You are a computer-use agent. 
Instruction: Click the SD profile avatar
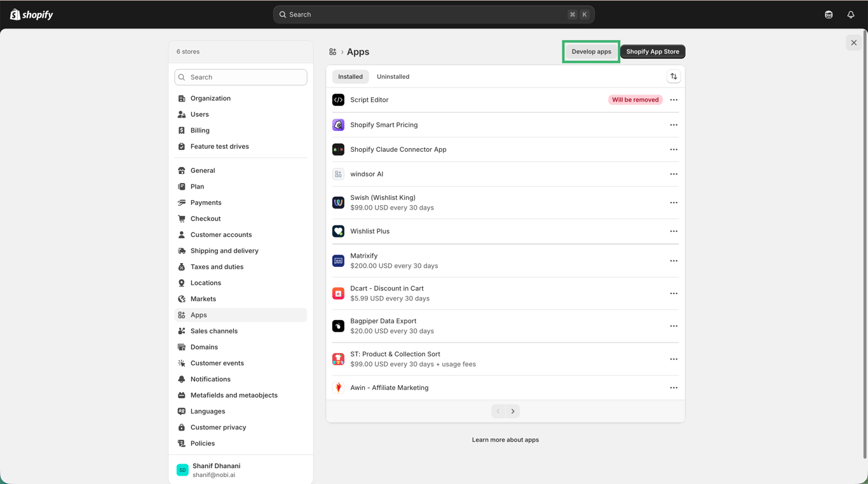tap(182, 470)
